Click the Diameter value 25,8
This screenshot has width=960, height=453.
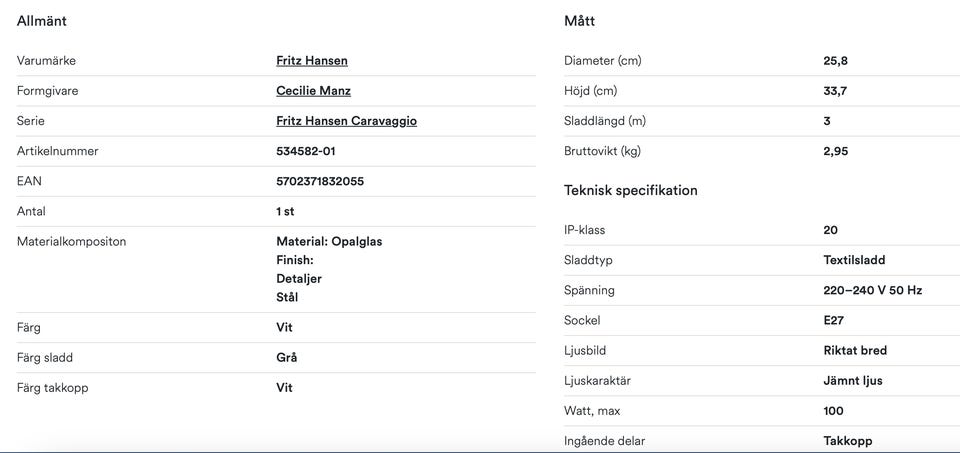coord(836,61)
